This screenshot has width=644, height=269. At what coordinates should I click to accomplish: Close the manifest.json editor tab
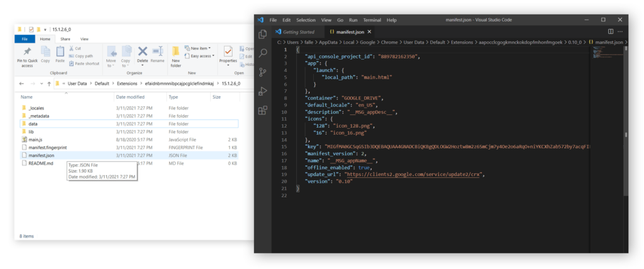click(369, 31)
